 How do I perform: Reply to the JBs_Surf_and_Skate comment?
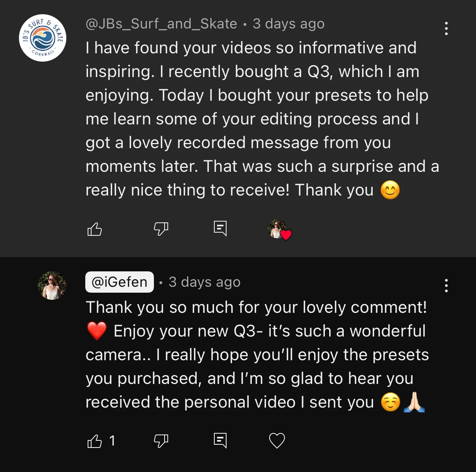[220, 228]
